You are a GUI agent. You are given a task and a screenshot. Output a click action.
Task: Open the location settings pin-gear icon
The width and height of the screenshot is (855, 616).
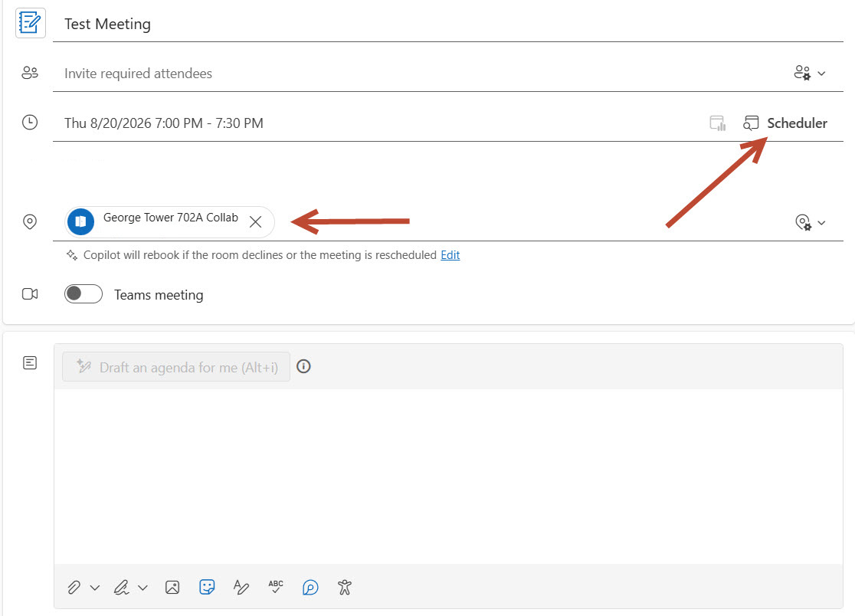point(803,222)
